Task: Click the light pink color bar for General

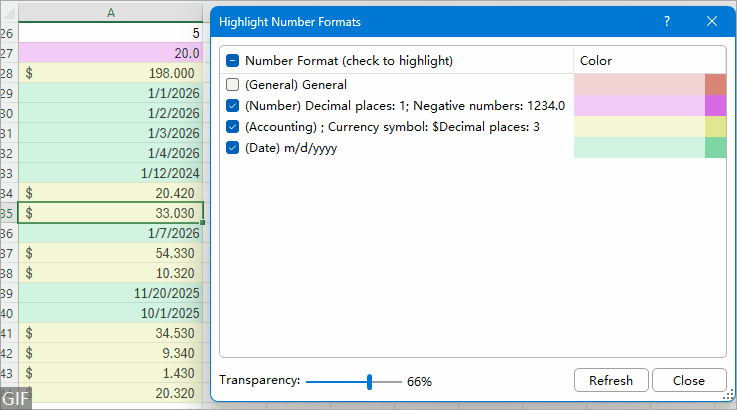Action: click(x=639, y=85)
